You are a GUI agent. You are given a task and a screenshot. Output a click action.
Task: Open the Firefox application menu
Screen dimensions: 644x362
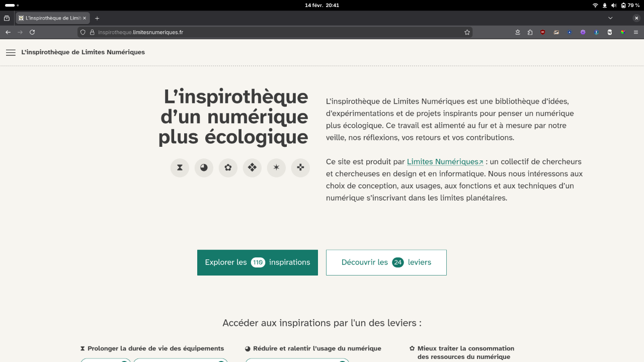click(x=636, y=32)
